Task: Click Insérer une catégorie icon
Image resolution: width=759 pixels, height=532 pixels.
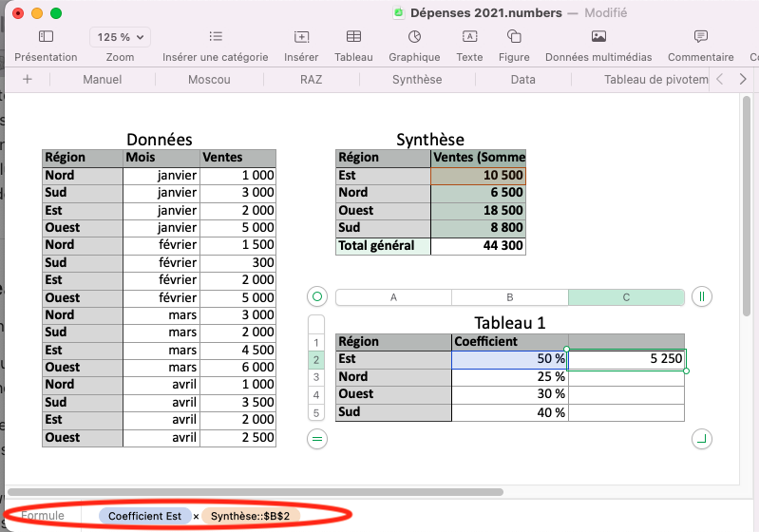Action: coord(216,37)
